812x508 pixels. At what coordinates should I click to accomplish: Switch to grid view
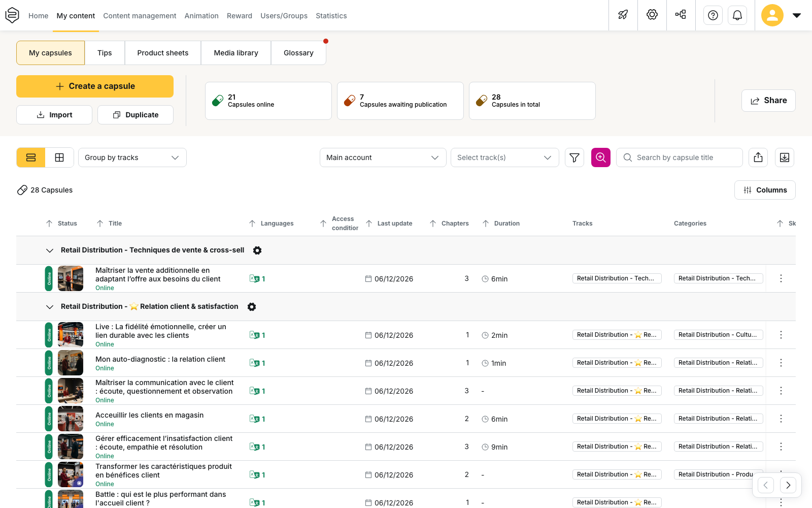pos(59,157)
